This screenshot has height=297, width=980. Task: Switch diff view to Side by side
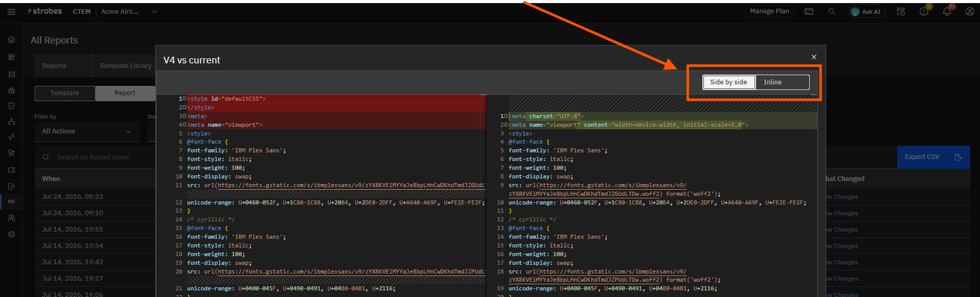tap(728, 82)
